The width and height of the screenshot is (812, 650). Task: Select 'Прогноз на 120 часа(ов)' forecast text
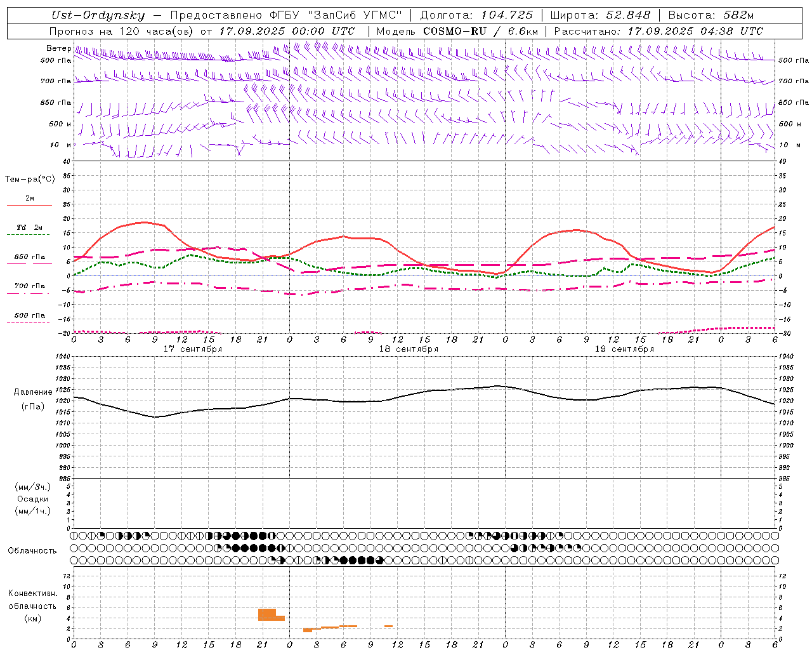122,31
